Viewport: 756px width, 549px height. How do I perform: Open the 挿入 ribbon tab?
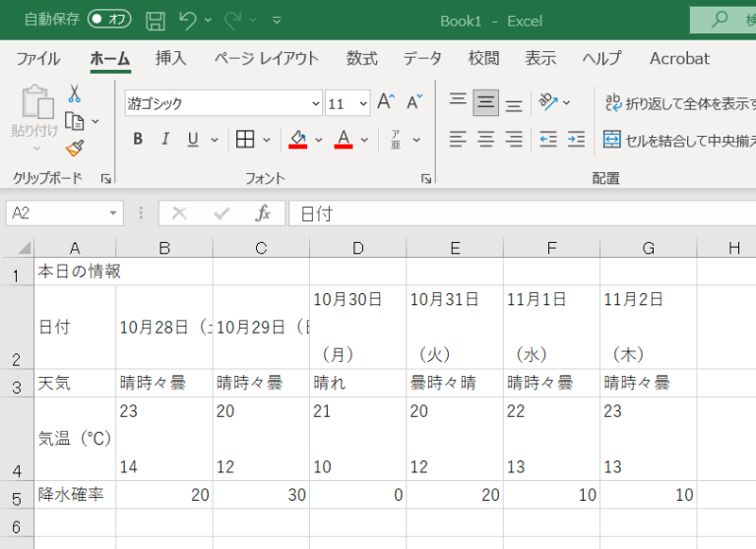click(170, 58)
